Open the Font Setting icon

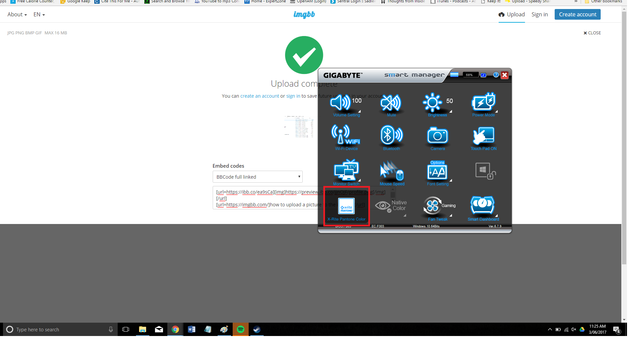(x=437, y=171)
